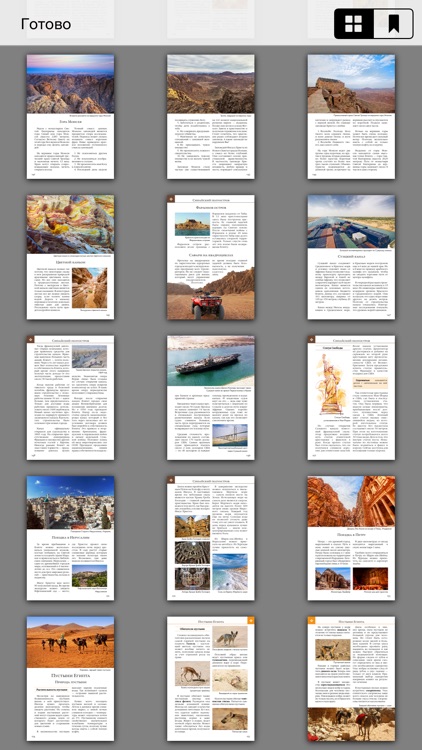Open the Цветной каньон page thumbnail
The width and height of the screenshot is (422, 750).
pyautogui.click(x=70, y=257)
